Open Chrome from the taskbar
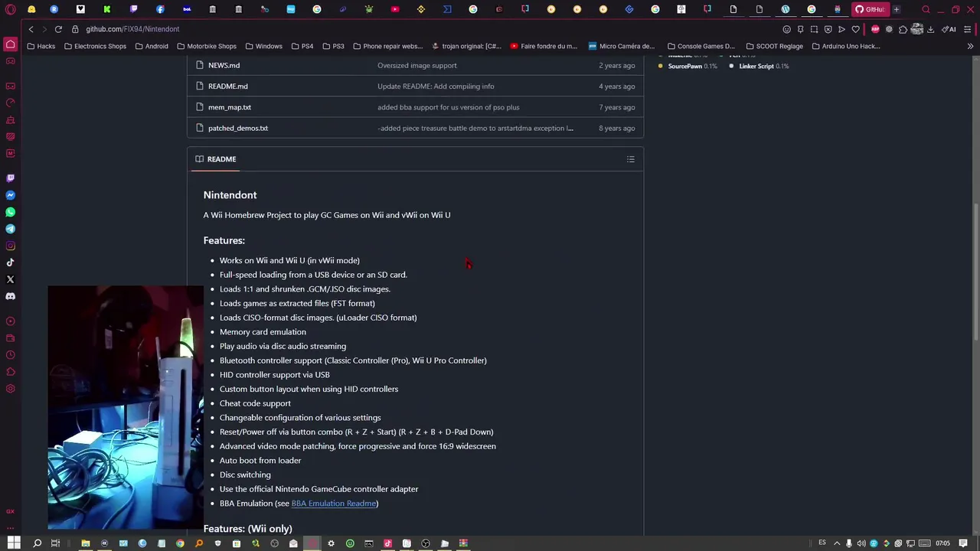 pyautogui.click(x=180, y=543)
